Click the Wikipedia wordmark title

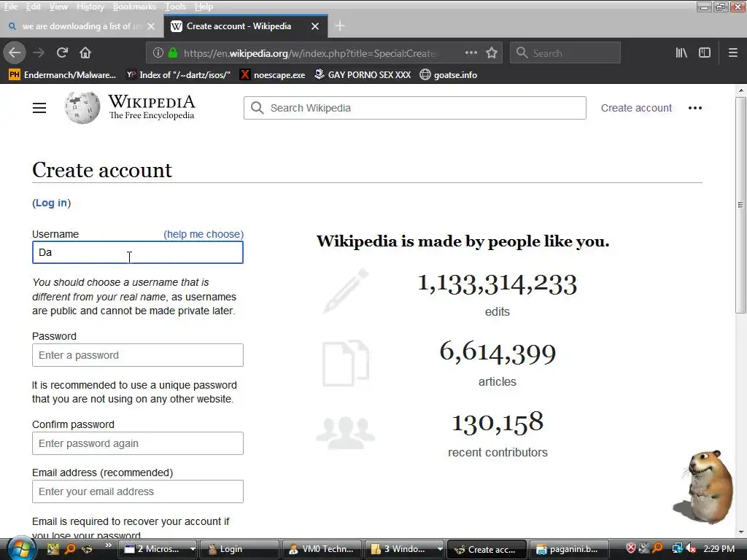[152, 101]
